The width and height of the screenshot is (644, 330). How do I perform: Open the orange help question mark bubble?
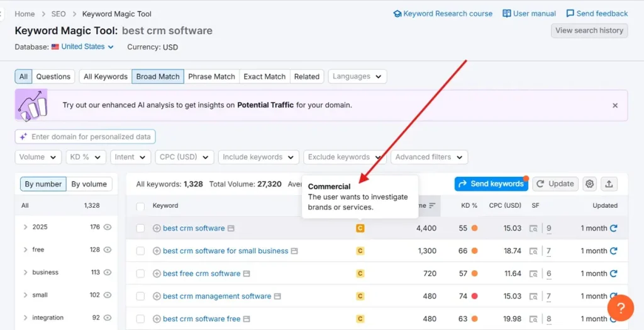click(x=621, y=308)
